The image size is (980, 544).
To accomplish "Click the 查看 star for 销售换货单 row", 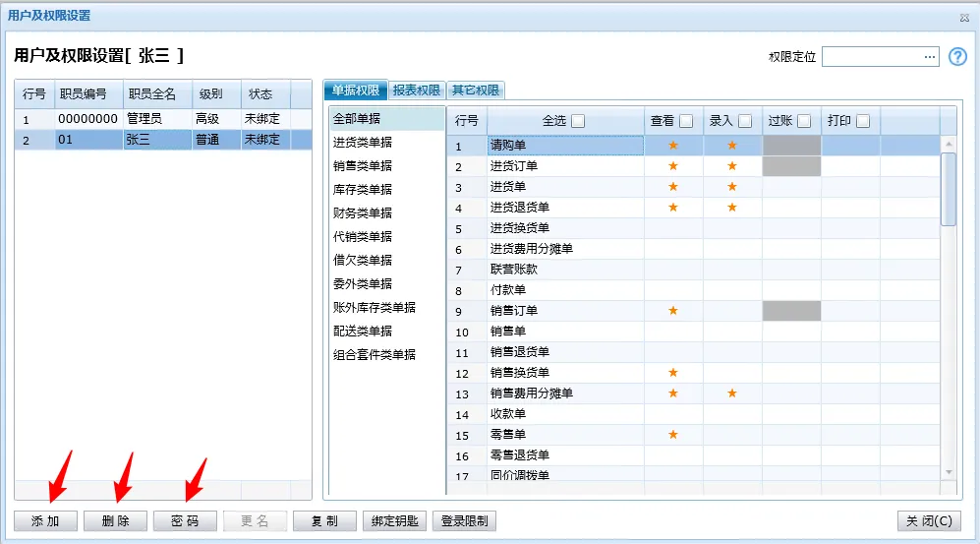I will (673, 372).
